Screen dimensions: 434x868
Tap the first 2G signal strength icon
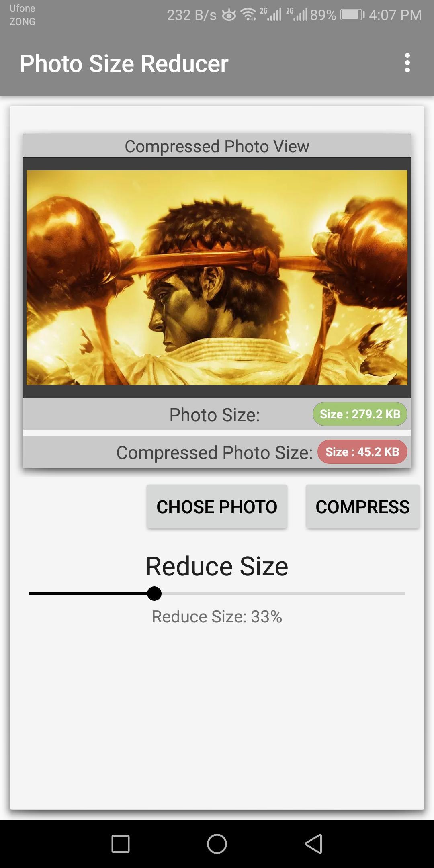pyautogui.click(x=271, y=14)
